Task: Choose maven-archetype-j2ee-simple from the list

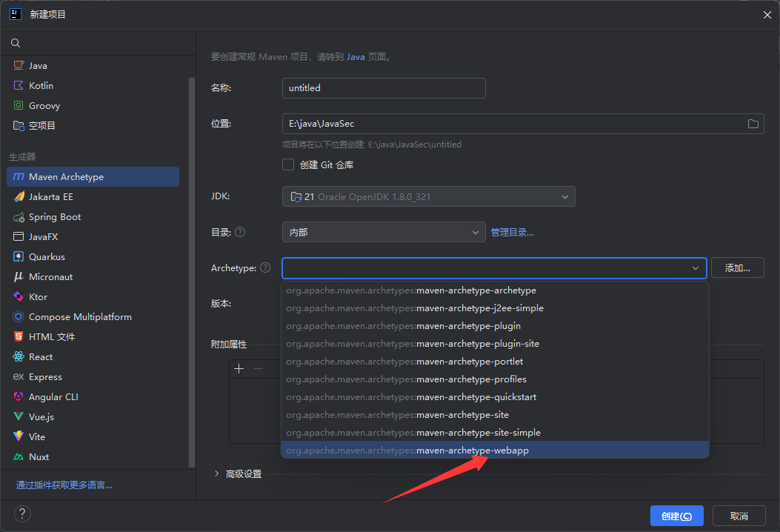Action: click(x=495, y=308)
